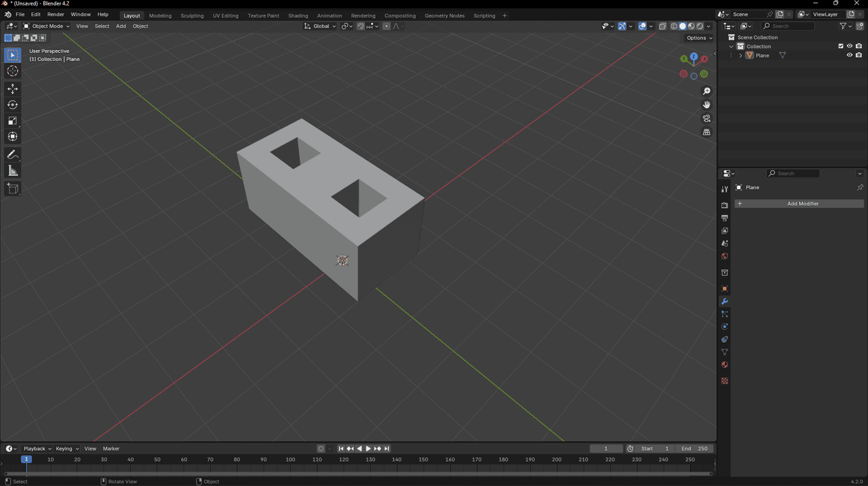The width and height of the screenshot is (868, 486).
Task: Open the Object Mode dropdown
Action: [x=46, y=26]
